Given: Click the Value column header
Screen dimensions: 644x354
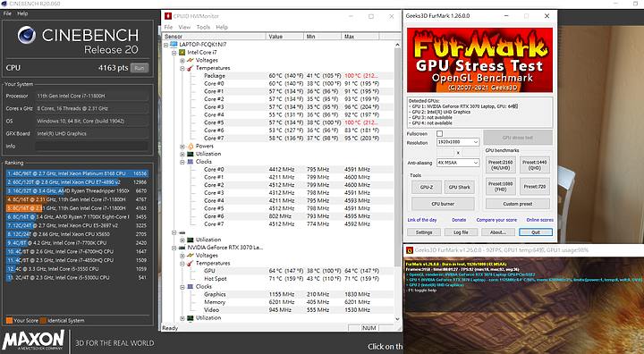Looking at the screenshot, I should tap(284, 37).
